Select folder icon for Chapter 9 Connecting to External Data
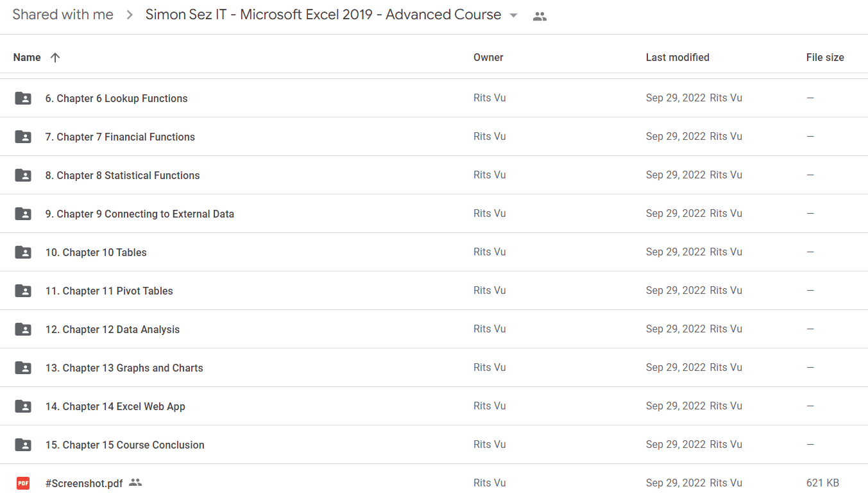Viewport: 868px width, 498px height. [x=23, y=214]
